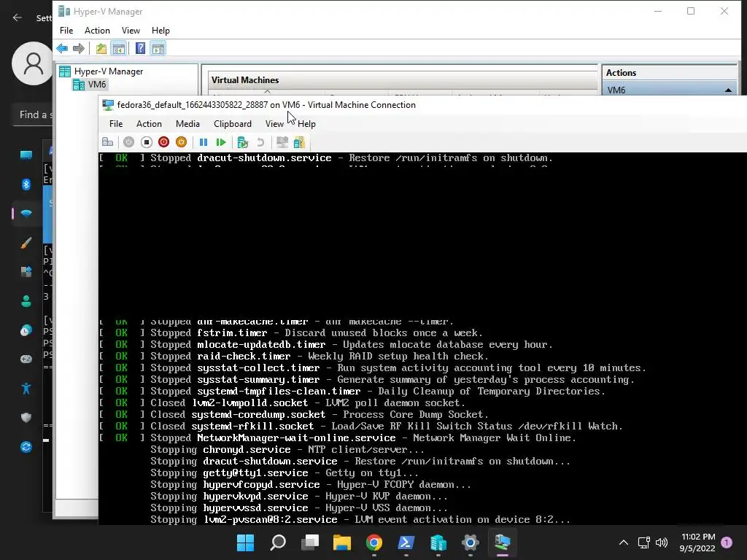Pause the virtual machine

[204, 142]
